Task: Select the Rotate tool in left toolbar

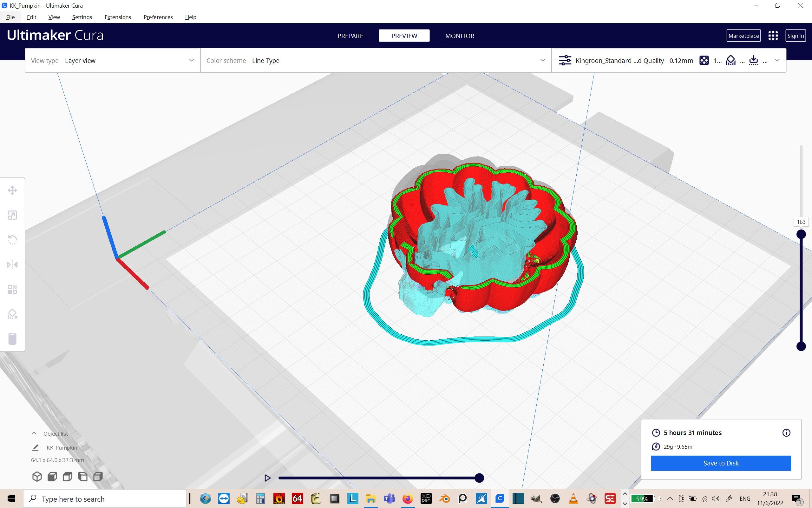Action: 12,240
